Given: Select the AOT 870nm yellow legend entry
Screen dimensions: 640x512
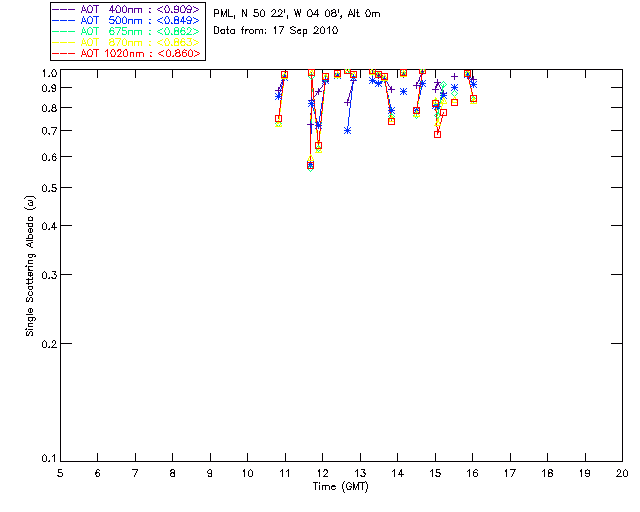Looking at the screenshot, I should [127, 42].
